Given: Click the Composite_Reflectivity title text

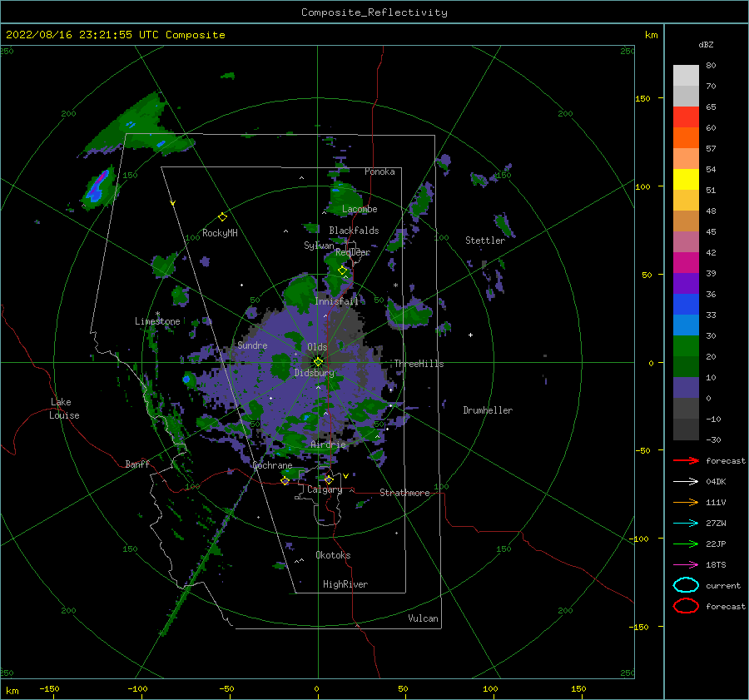Looking at the screenshot, I should point(374,12).
